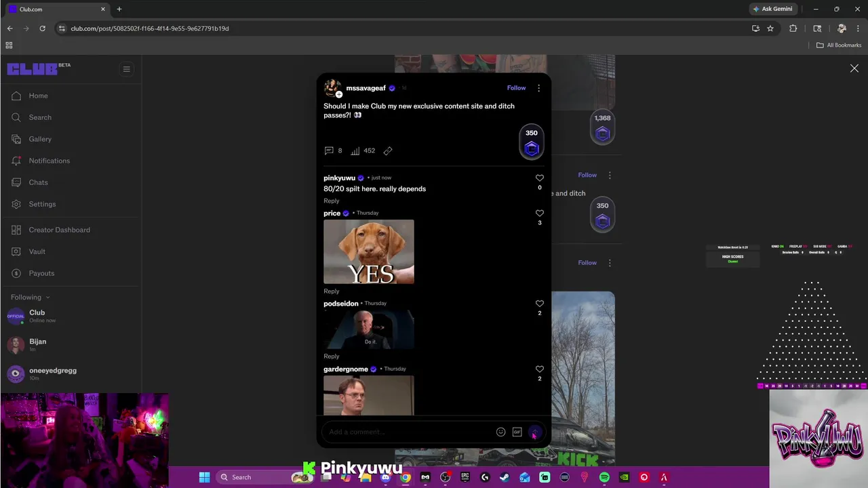Copy the post link icon

pyautogui.click(x=388, y=150)
